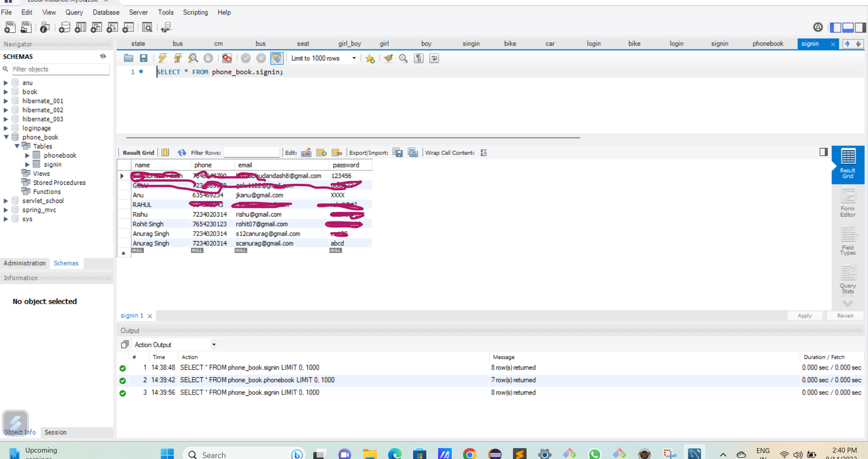Click the Apply button
The width and height of the screenshot is (868, 459).
pos(804,316)
